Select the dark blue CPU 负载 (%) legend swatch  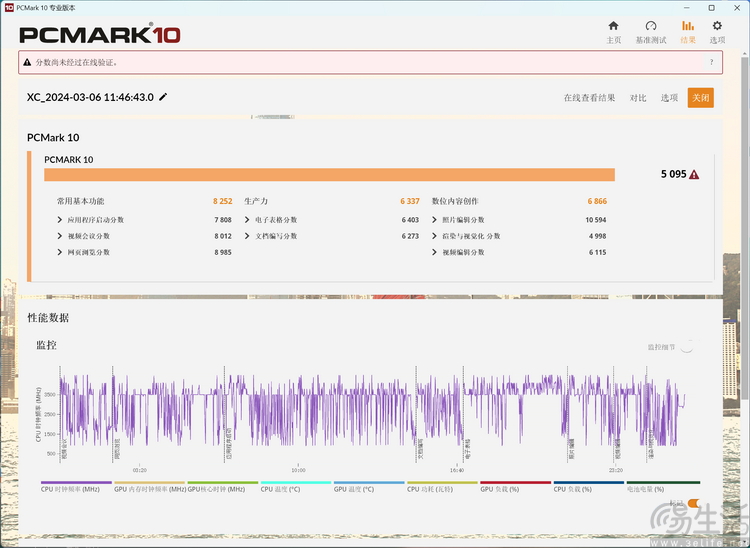pyautogui.click(x=588, y=482)
